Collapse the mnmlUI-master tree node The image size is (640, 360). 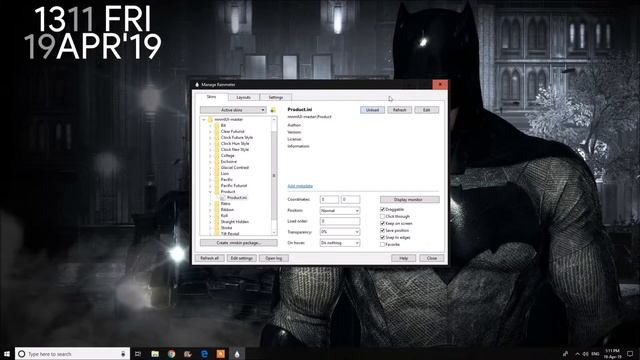(x=204, y=120)
